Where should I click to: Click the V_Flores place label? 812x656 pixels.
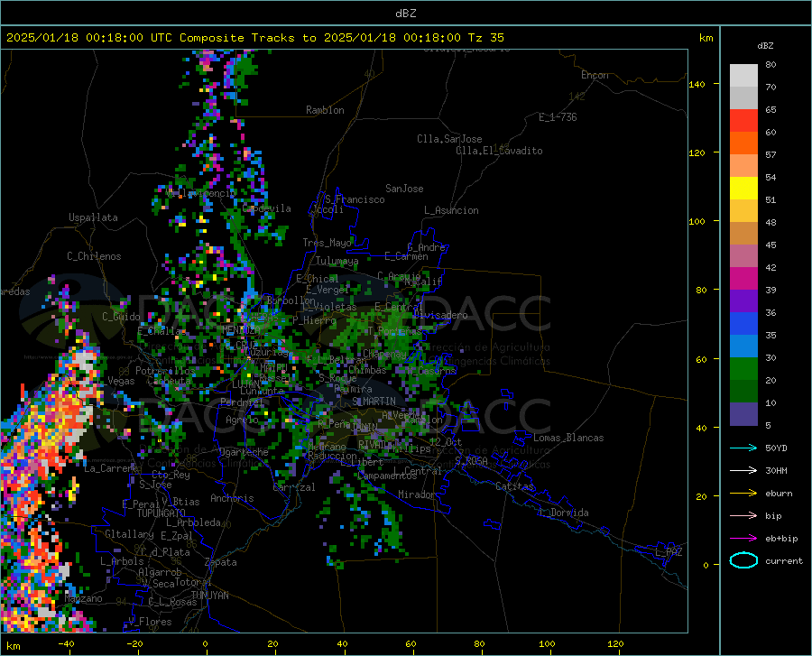click(150, 622)
